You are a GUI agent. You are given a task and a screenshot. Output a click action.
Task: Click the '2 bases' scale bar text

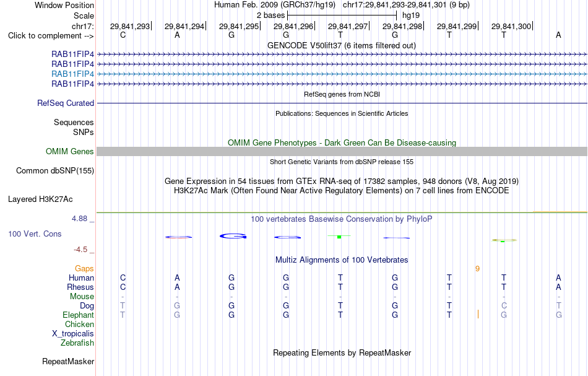click(270, 15)
